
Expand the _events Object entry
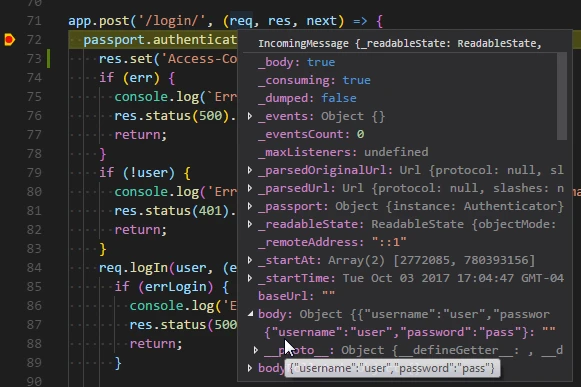click(x=250, y=116)
